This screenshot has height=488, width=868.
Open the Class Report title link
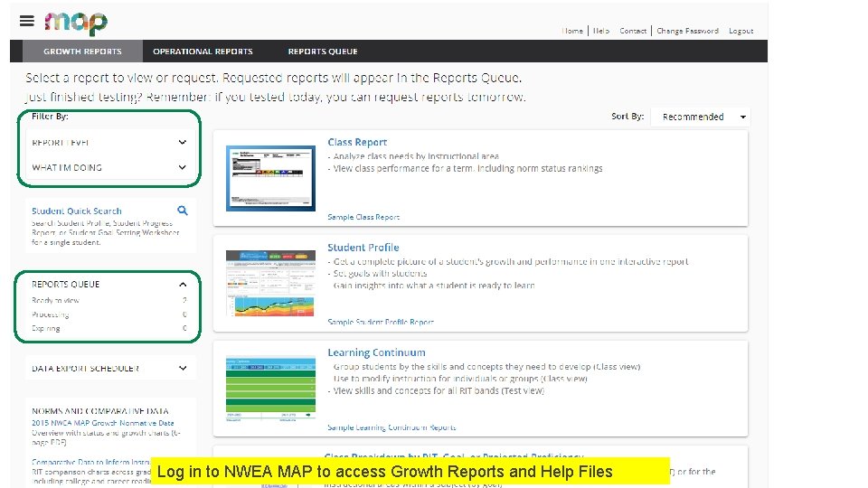[x=357, y=142]
